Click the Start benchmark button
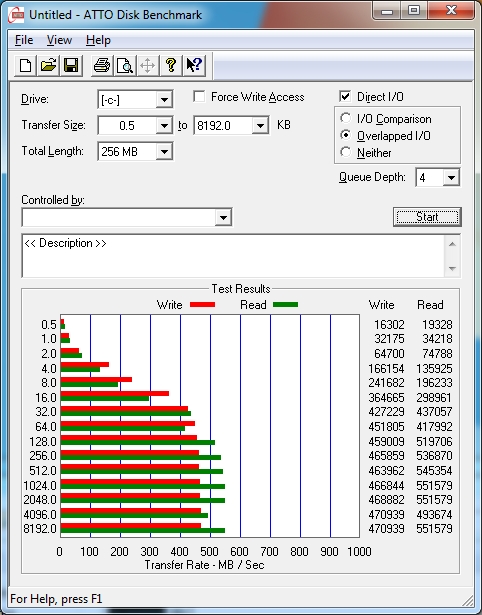This screenshot has height=615, width=482. [x=427, y=217]
